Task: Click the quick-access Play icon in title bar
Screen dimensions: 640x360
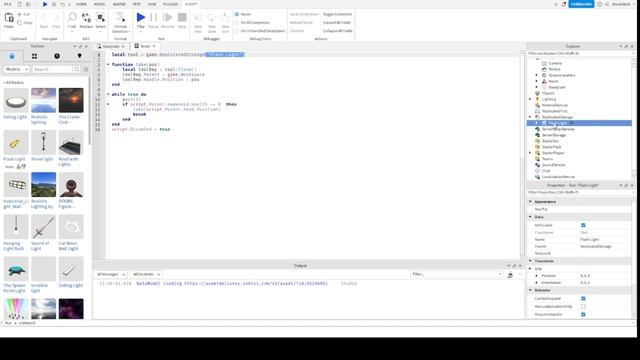Action: [x=45, y=4]
